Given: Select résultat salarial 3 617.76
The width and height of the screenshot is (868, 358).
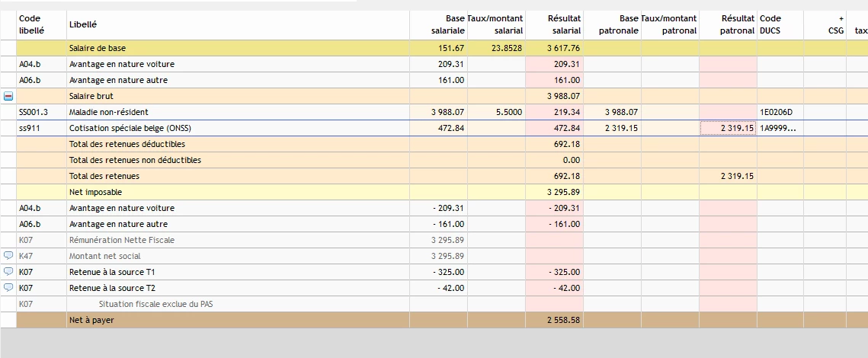Looking at the screenshot, I should 563,48.
